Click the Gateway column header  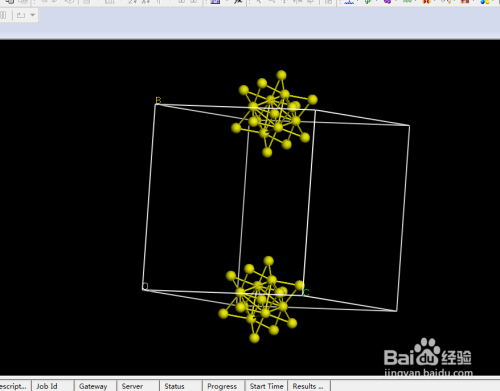(95, 386)
